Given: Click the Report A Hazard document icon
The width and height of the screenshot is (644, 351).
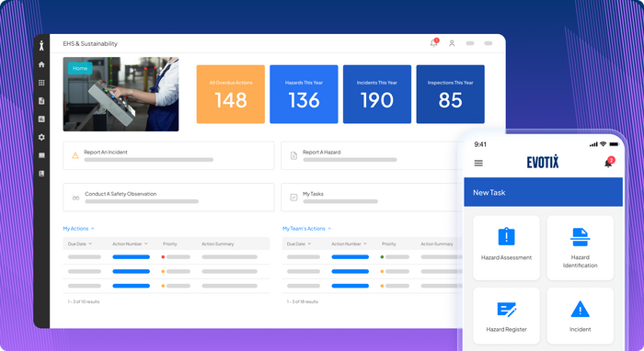Looking at the screenshot, I should (293, 156).
